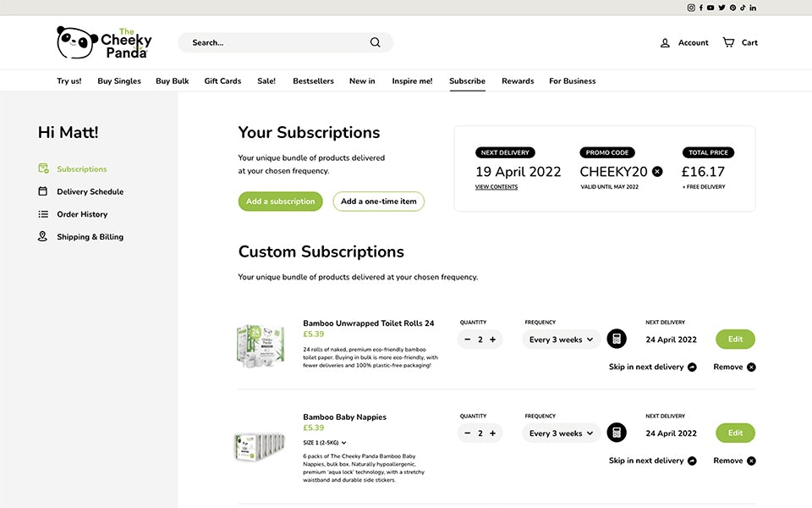Open Inspire me! menu item

pos(412,81)
